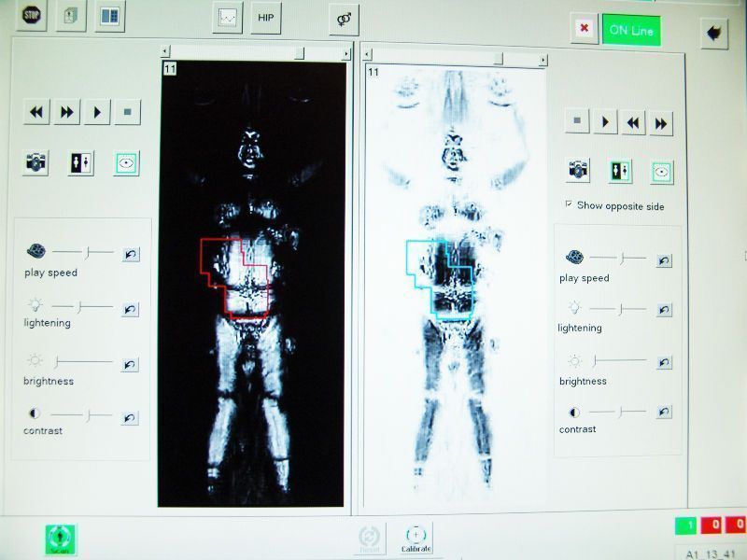The height and width of the screenshot is (560, 747).
Task: Reset left panel play speed
Action: 130,254
